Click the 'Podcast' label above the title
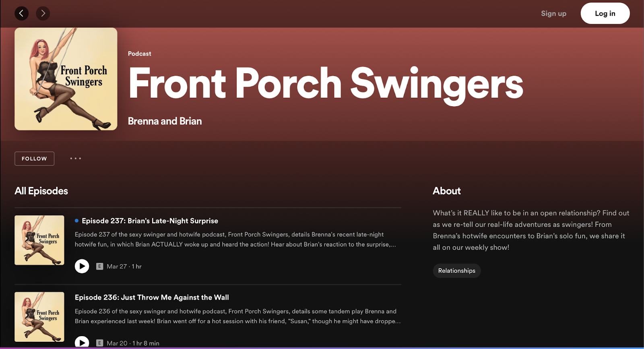 click(x=140, y=54)
